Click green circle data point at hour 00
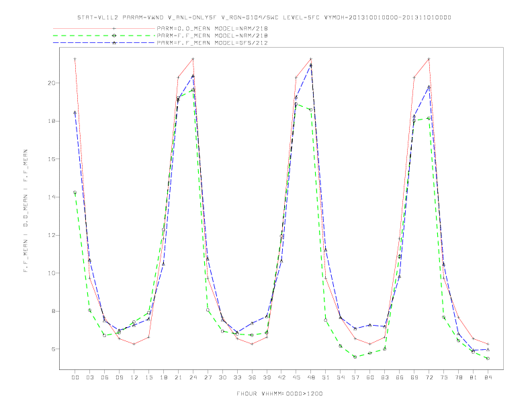Viewport: 532px width, 411px height. [75, 192]
